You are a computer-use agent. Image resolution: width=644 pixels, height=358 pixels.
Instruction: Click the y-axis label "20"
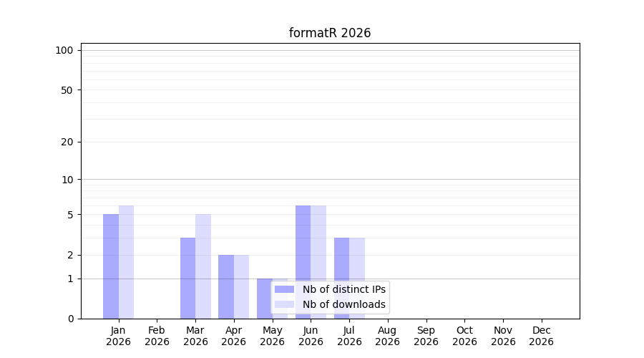point(67,142)
